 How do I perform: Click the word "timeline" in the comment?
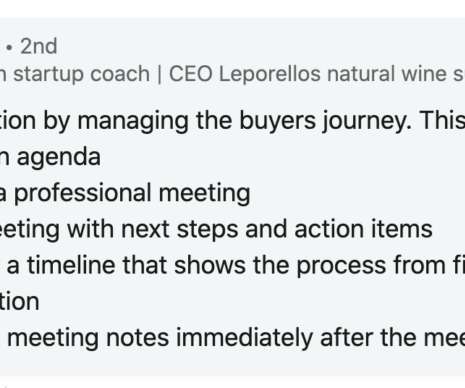[x=71, y=266]
